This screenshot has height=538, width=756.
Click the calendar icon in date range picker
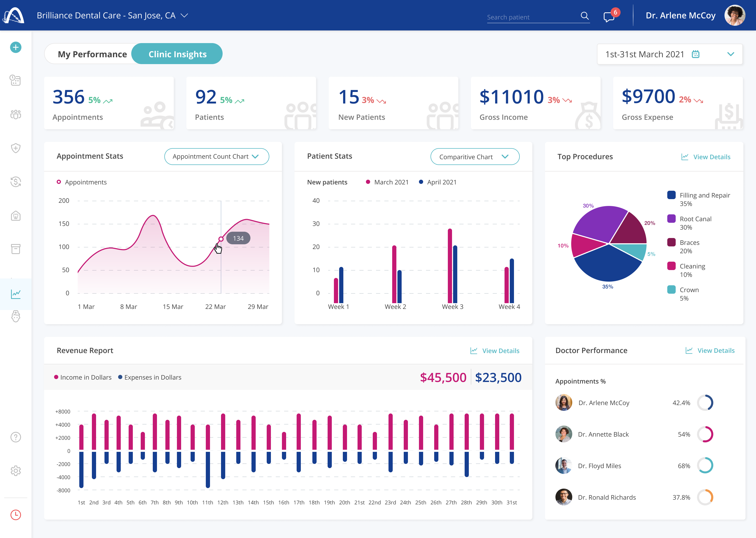695,54
